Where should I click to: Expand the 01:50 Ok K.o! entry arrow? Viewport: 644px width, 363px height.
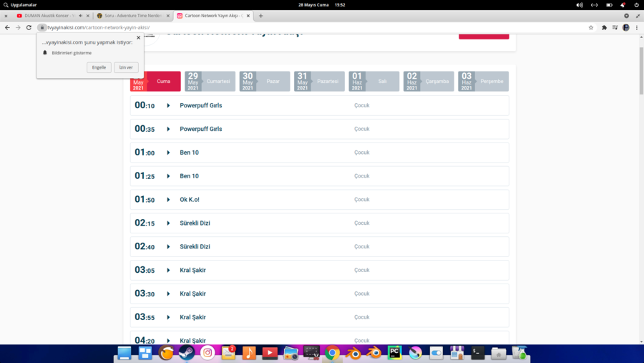pyautogui.click(x=168, y=200)
